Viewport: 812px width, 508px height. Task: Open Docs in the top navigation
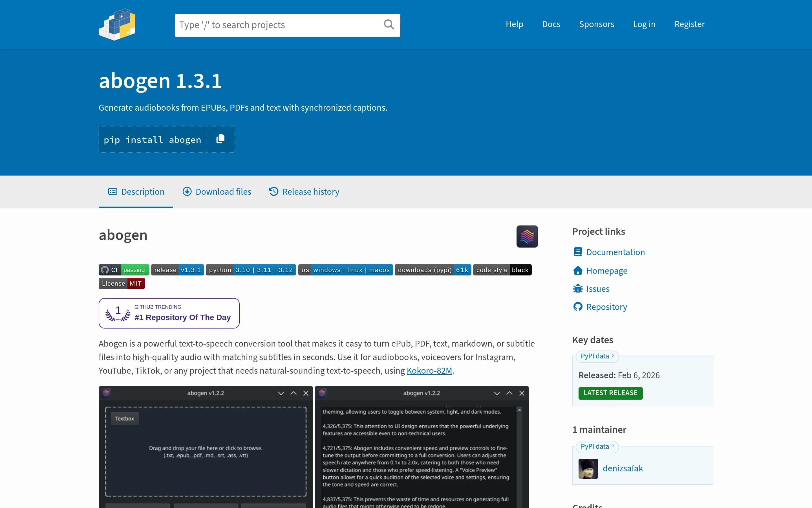coord(551,24)
